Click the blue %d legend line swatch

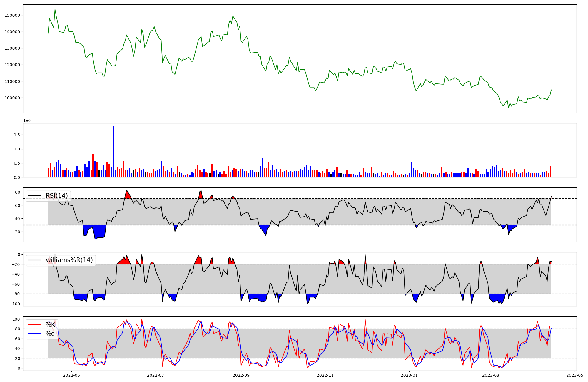(35, 334)
